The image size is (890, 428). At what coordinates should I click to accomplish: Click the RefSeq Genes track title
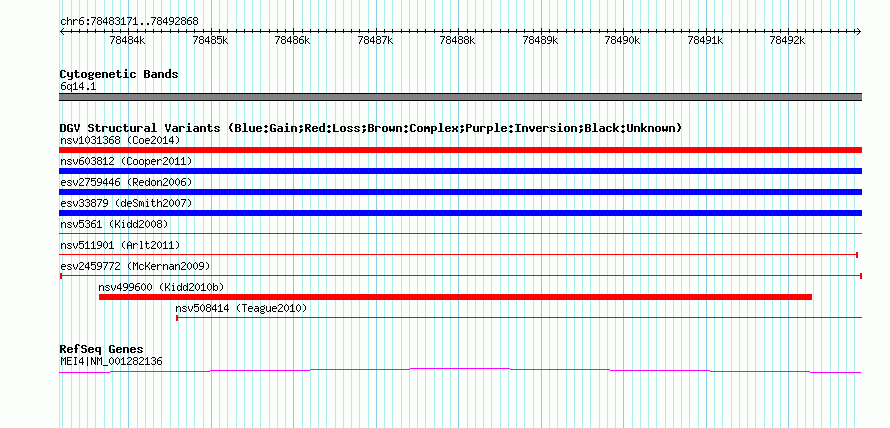102,349
